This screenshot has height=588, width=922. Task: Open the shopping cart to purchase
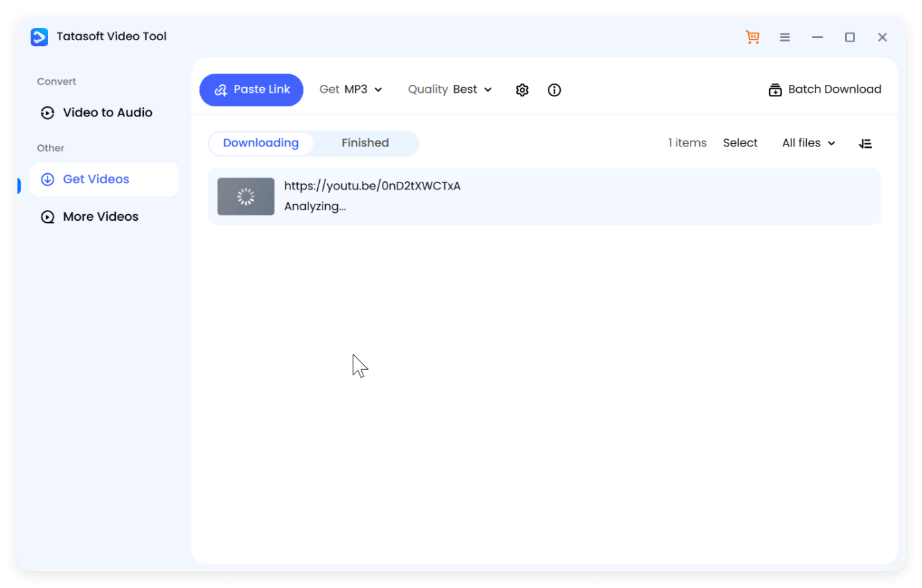click(x=752, y=37)
